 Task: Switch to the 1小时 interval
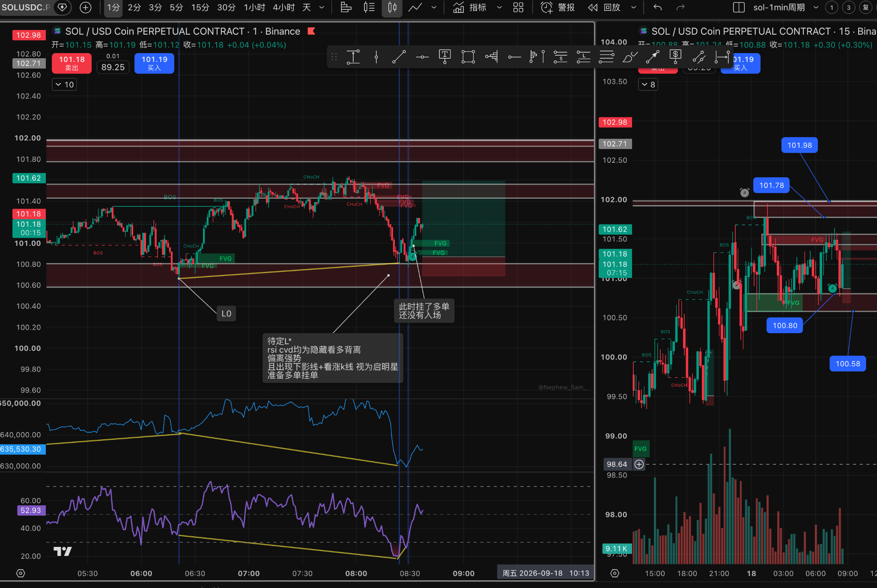point(254,7)
